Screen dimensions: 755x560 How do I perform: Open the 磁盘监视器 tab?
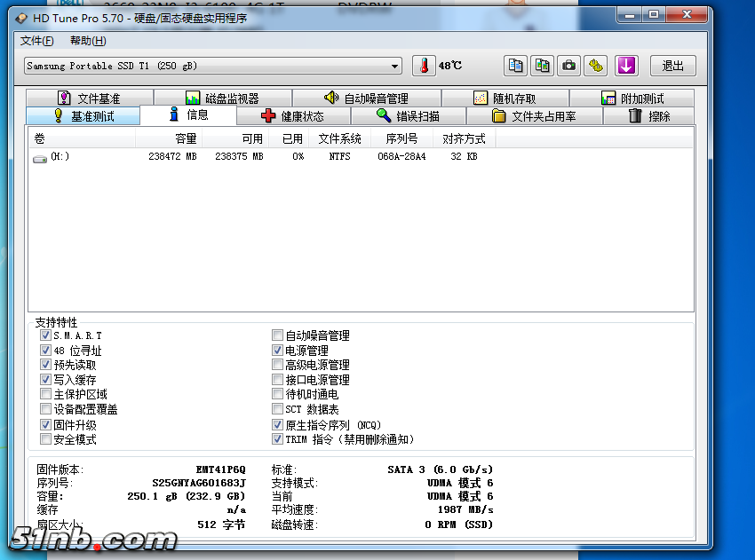(x=222, y=99)
